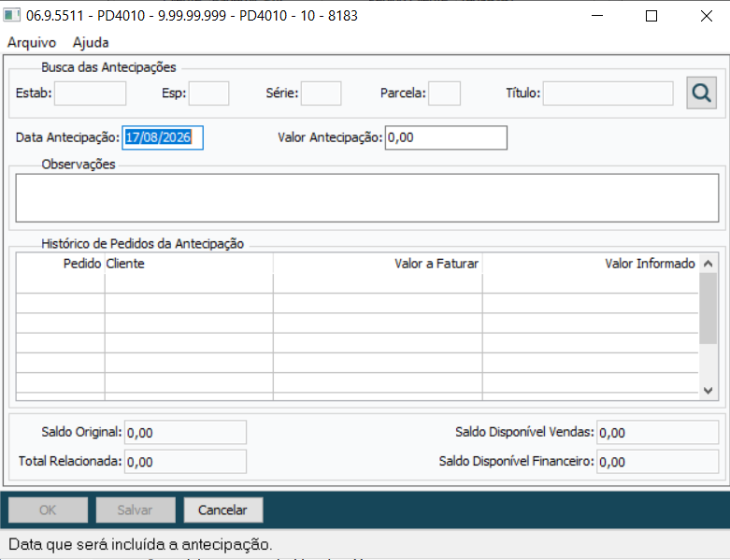
Task: Click the Observações text area
Action: pyautogui.click(x=367, y=198)
